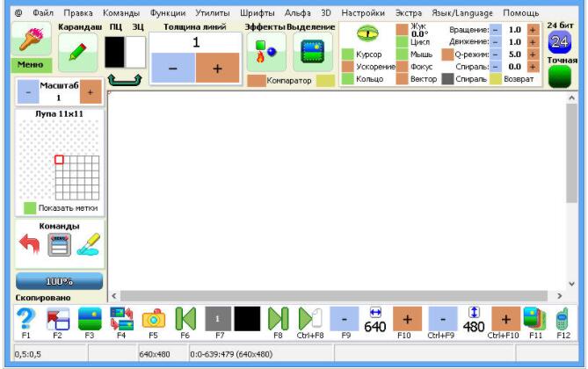Open the Файл menu

(43, 13)
